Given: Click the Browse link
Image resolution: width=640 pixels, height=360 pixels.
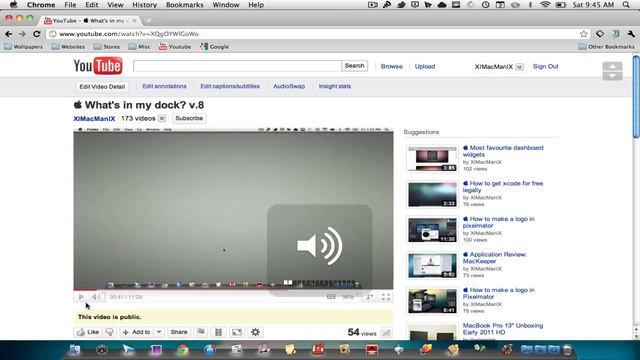Looking at the screenshot, I should 391,66.
